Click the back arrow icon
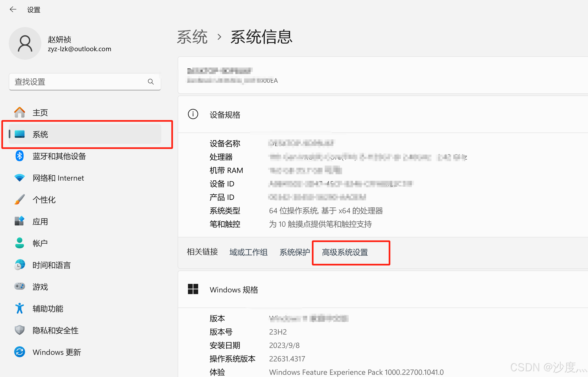Image resolution: width=588 pixels, height=377 pixels. 13,10
